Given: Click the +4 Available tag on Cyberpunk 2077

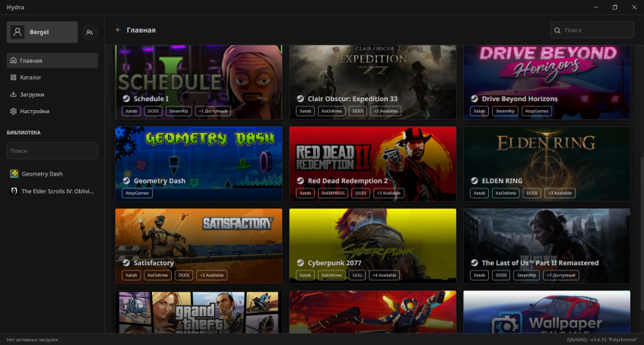Looking at the screenshot, I should point(384,275).
